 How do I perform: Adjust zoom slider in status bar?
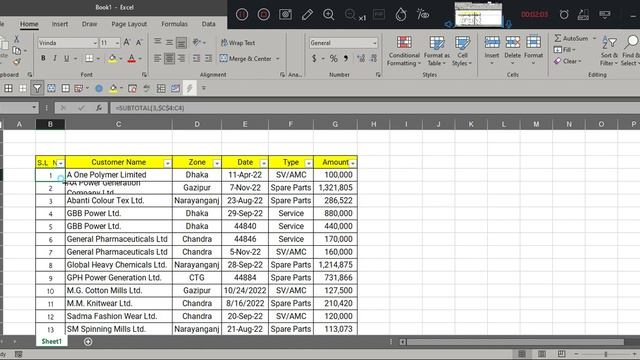coord(606,354)
